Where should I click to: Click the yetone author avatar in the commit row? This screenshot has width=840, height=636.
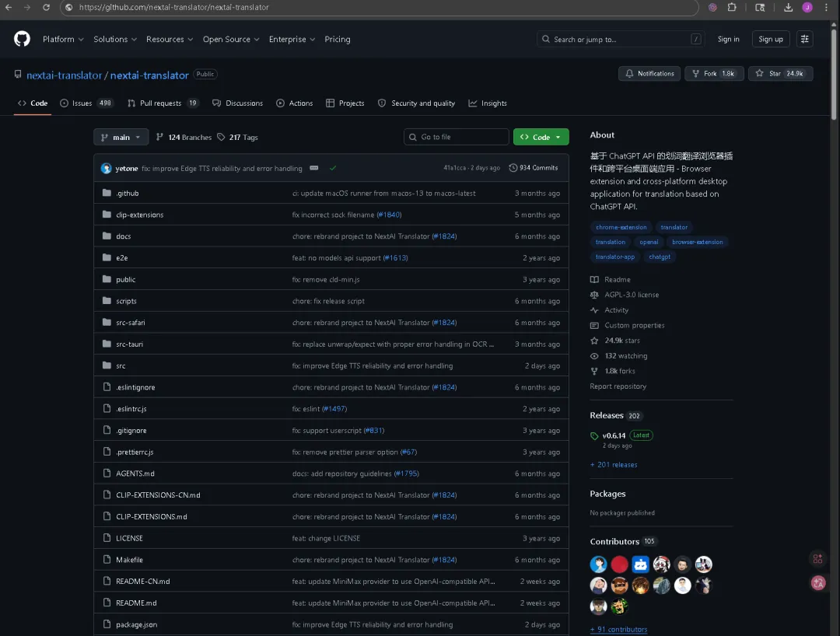[106, 168]
